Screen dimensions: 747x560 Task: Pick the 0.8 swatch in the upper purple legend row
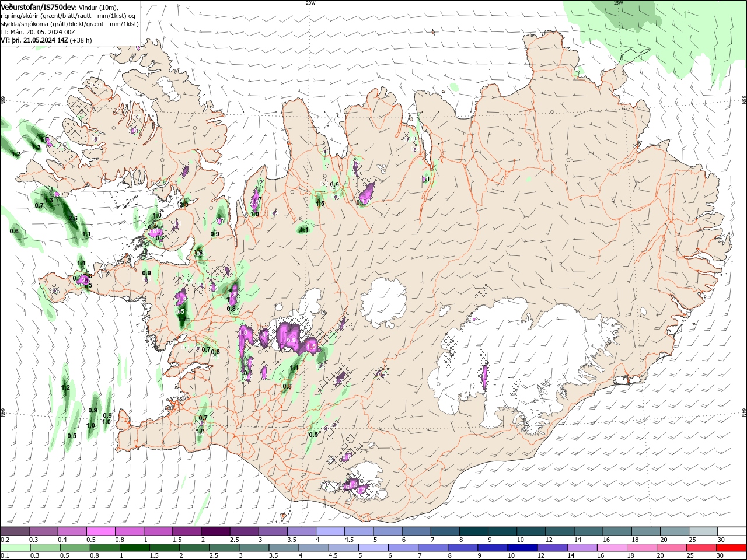tap(130, 531)
